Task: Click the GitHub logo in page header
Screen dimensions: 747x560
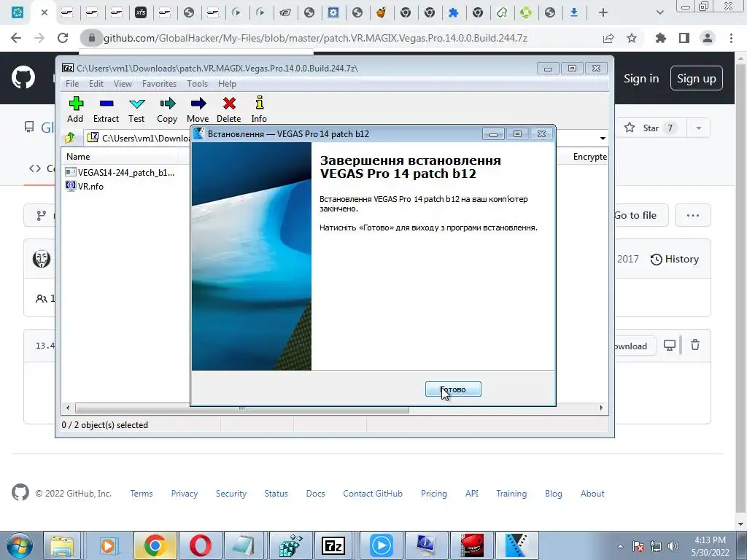Action: (23, 77)
